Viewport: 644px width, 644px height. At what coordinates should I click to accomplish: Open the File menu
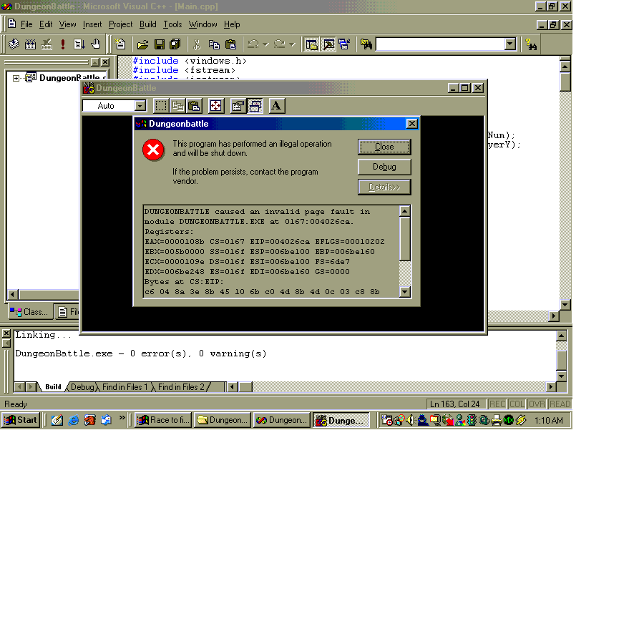tap(26, 24)
